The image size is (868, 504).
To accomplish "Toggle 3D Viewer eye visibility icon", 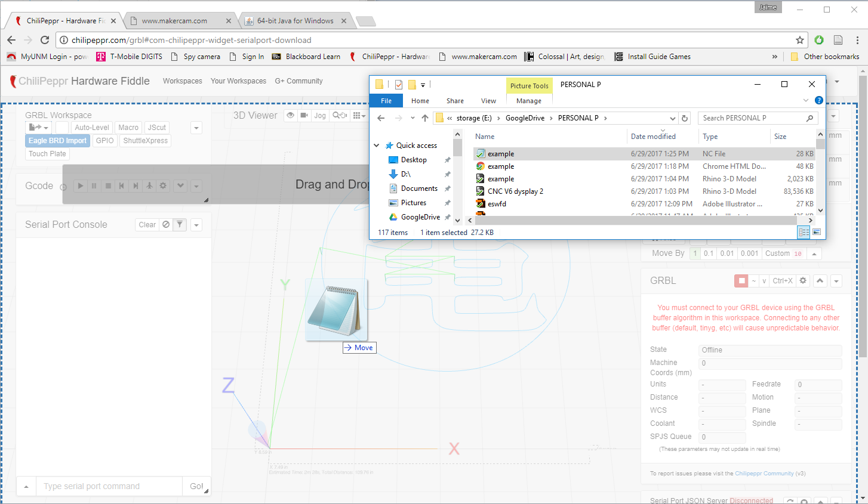I will tap(290, 115).
